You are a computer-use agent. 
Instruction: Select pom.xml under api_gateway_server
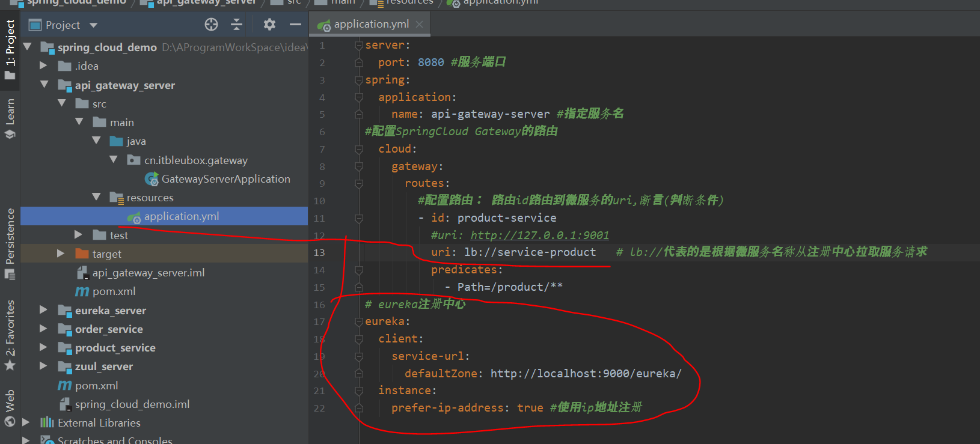coord(114,291)
